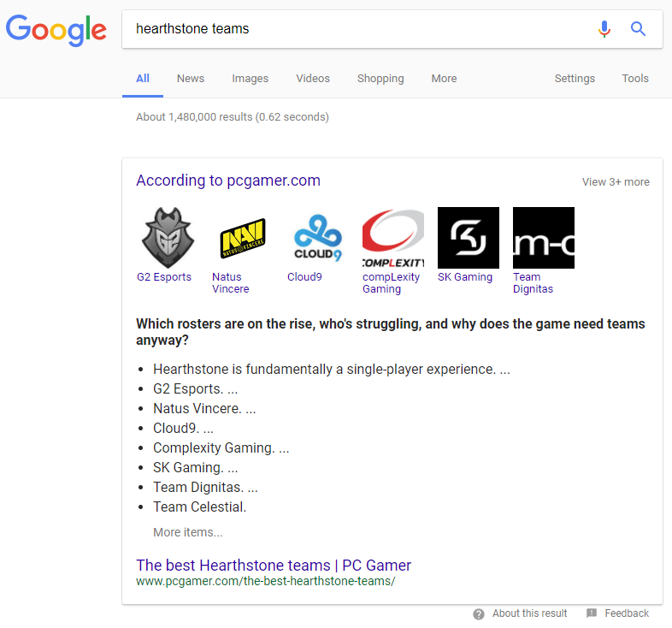Click the About this result icon
The height and width of the screenshot is (628, 672).
(x=479, y=613)
